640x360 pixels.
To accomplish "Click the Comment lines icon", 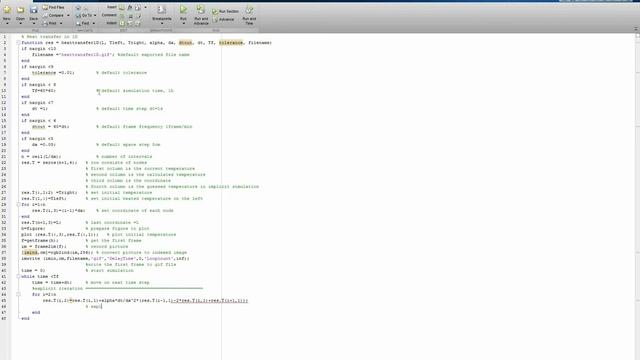I will tap(122, 16).
